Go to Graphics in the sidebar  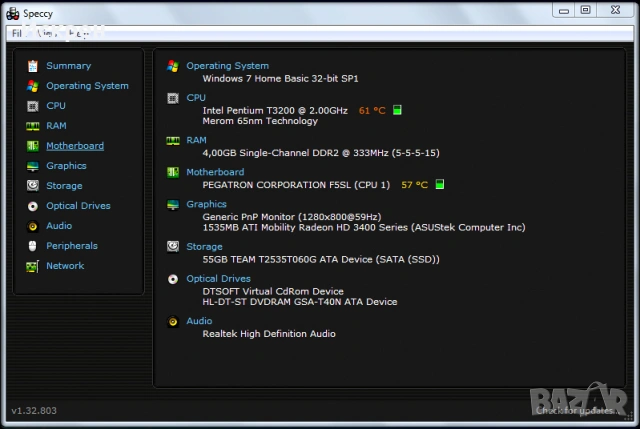click(x=66, y=166)
